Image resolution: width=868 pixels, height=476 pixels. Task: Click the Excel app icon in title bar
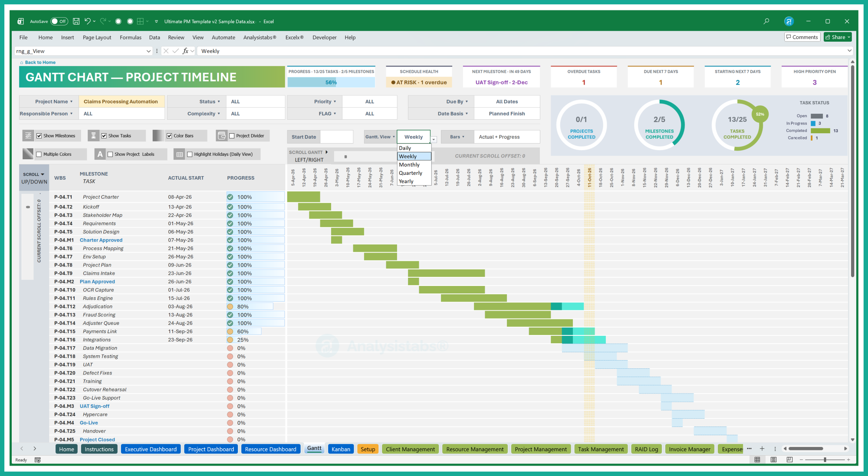(20, 21)
